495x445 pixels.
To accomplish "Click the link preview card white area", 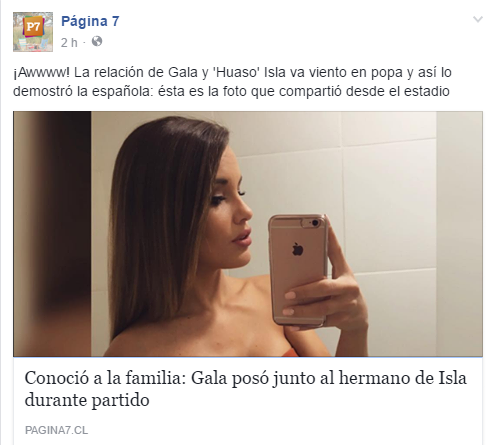I will 248,401.
